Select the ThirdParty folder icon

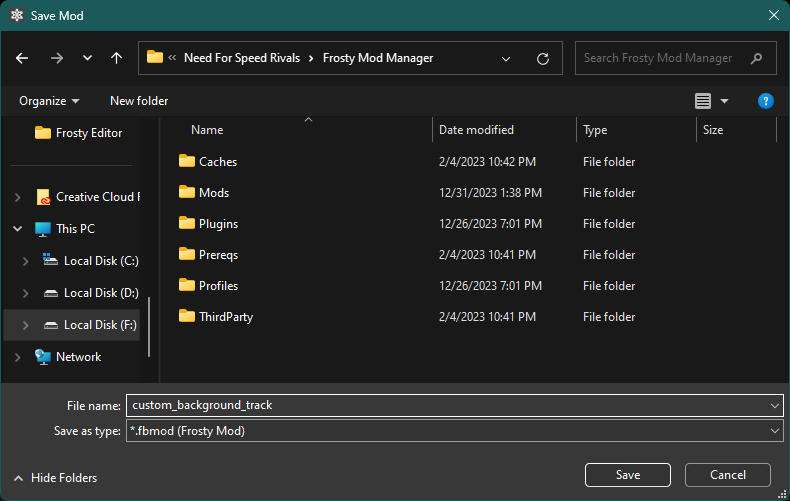(x=187, y=316)
